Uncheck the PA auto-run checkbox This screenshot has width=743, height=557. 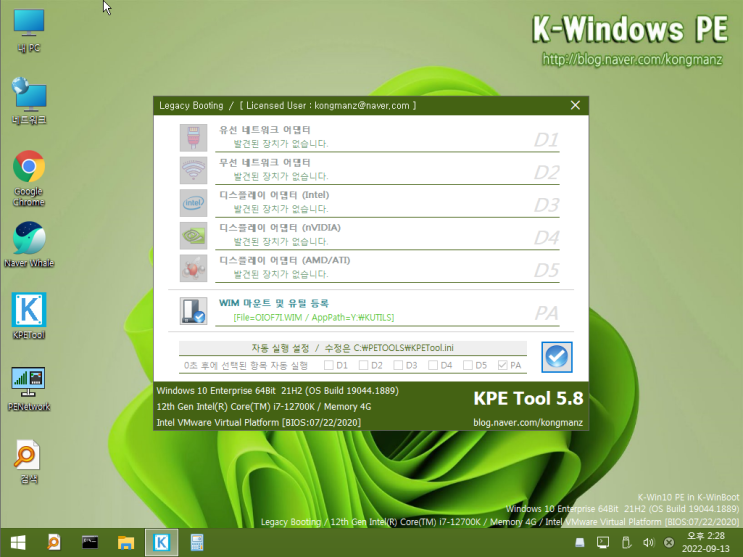pos(502,365)
